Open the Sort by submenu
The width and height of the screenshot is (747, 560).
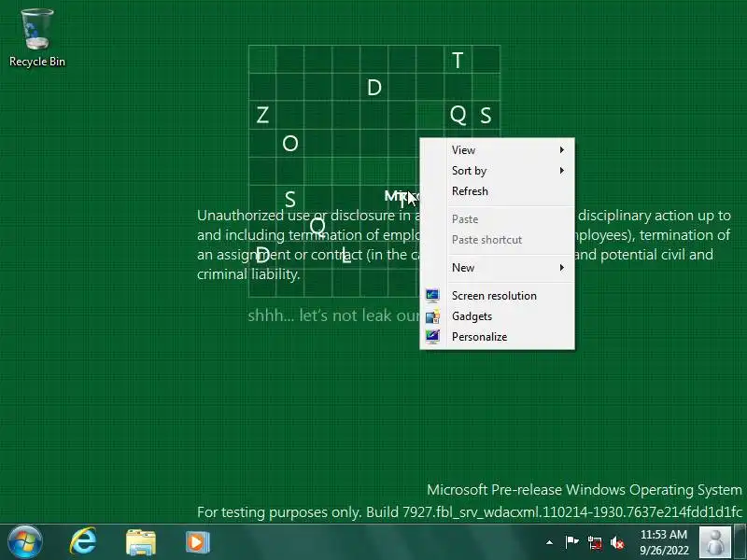498,171
